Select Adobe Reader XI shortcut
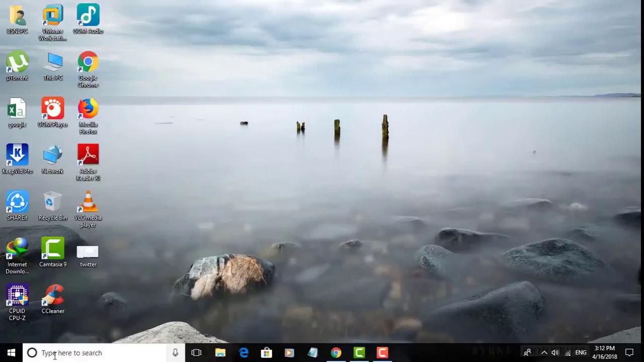The height and width of the screenshot is (362, 644). 88,163
